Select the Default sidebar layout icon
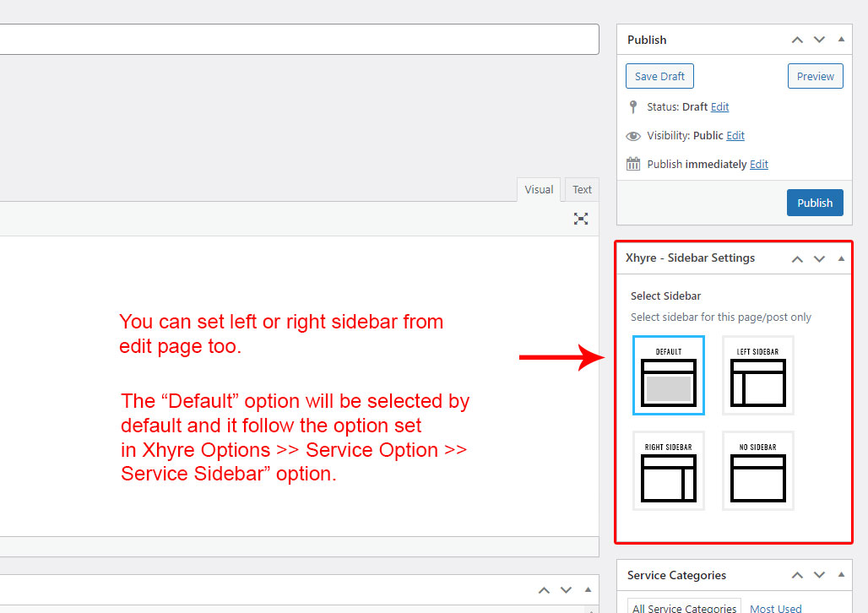The image size is (868, 613). point(668,375)
